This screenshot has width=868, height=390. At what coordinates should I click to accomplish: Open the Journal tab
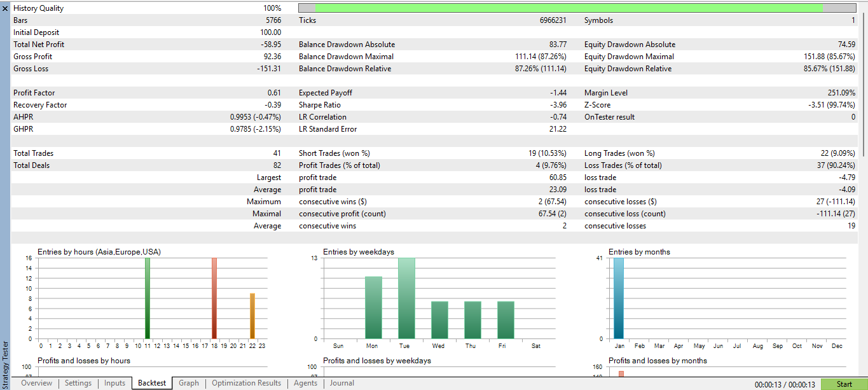click(x=341, y=383)
